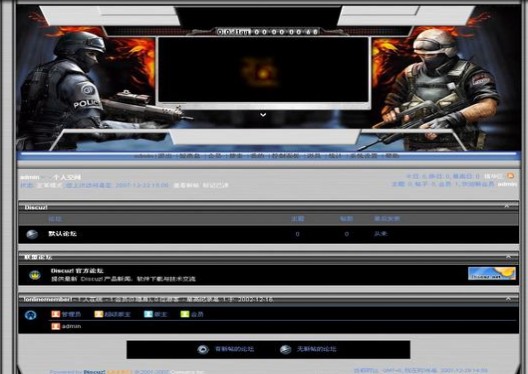Open the Discuz! 官方论坛 link

77,271
